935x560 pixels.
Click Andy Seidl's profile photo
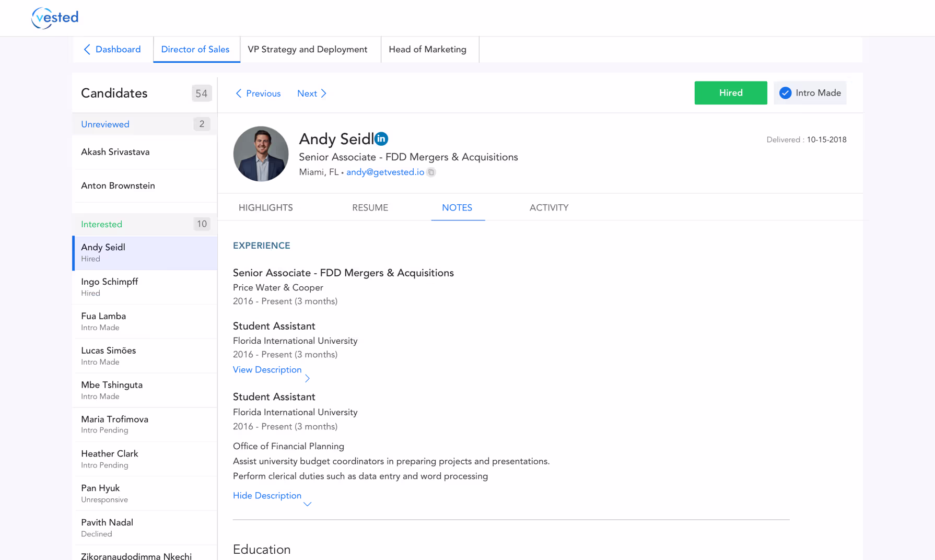pyautogui.click(x=261, y=154)
